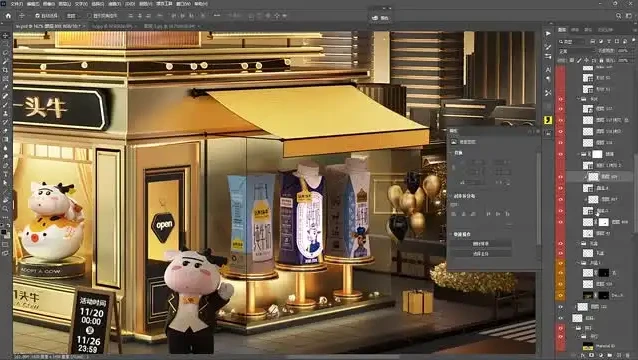
Task: Toggle visibility of the selected highlighted layer
Action: pyautogui.click(x=561, y=177)
